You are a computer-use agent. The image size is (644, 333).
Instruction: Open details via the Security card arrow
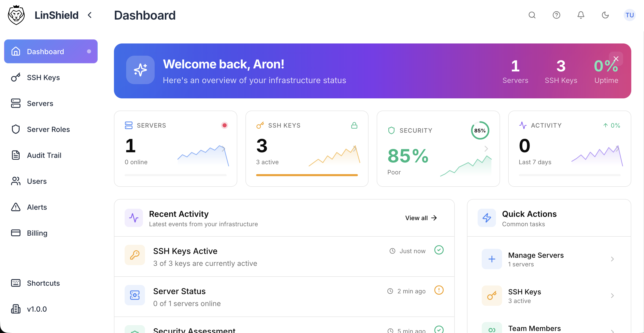click(x=487, y=148)
